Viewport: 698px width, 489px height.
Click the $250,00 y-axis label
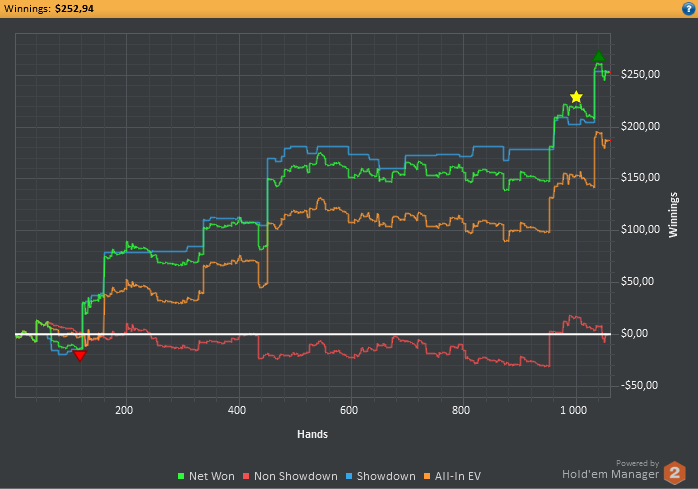tap(640, 74)
